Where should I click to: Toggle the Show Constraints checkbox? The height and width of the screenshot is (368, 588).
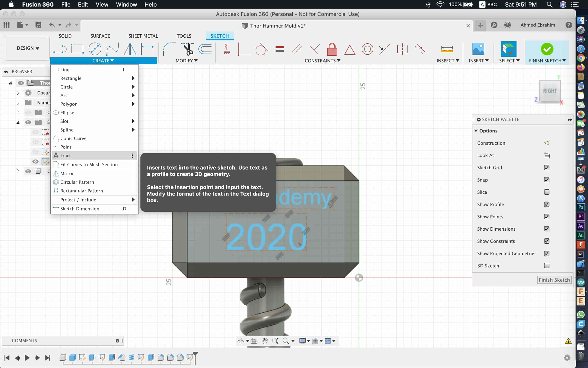[x=546, y=241]
